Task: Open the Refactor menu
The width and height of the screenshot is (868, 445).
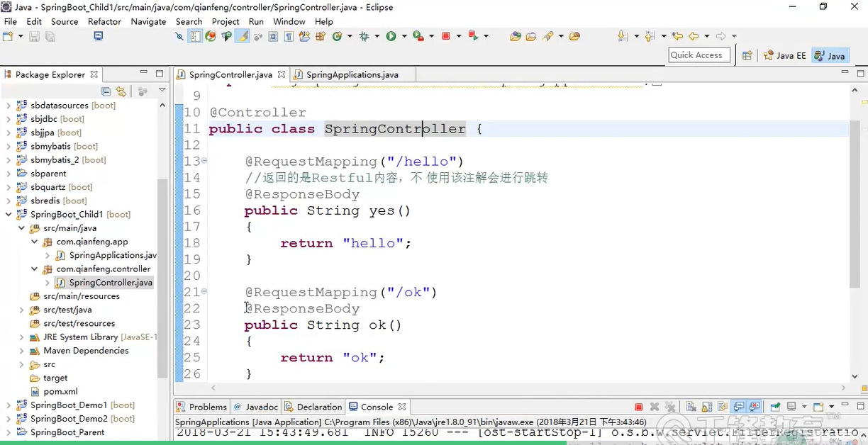Action: pyautogui.click(x=105, y=21)
